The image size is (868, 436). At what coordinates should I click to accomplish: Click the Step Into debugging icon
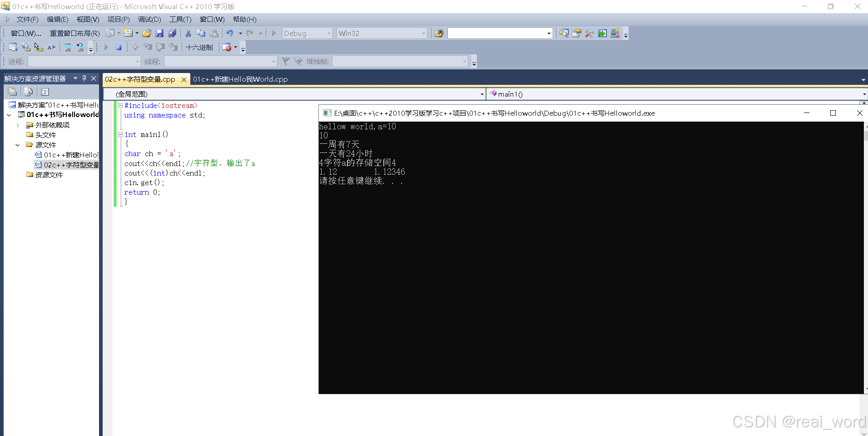148,47
